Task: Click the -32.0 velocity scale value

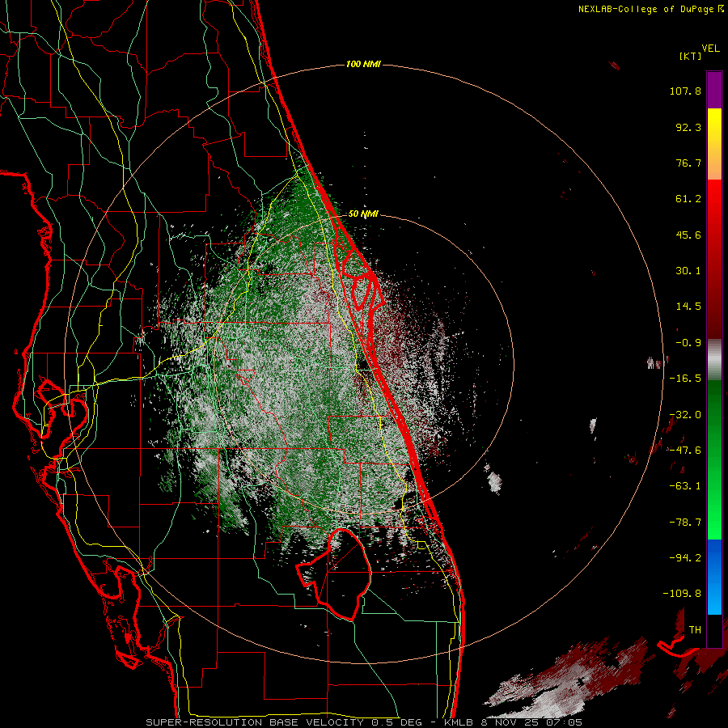Action: (685, 415)
